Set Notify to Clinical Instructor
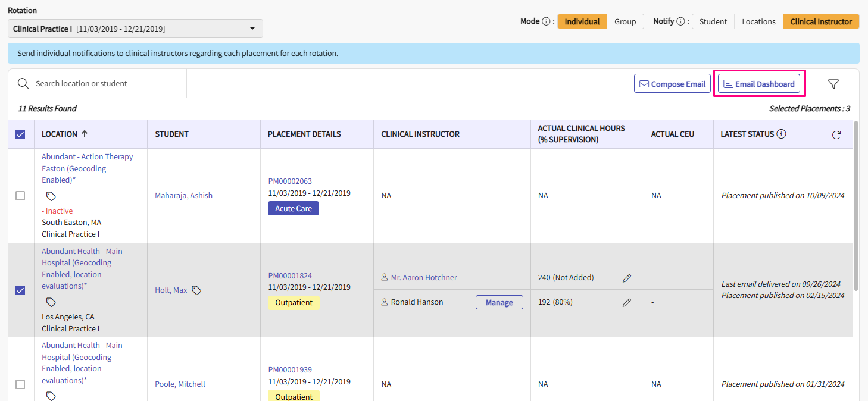The width and height of the screenshot is (868, 401). [821, 21]
